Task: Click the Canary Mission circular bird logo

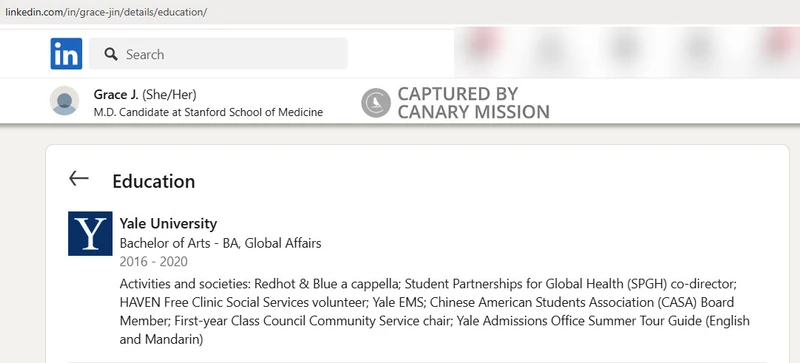Action: 376,103
